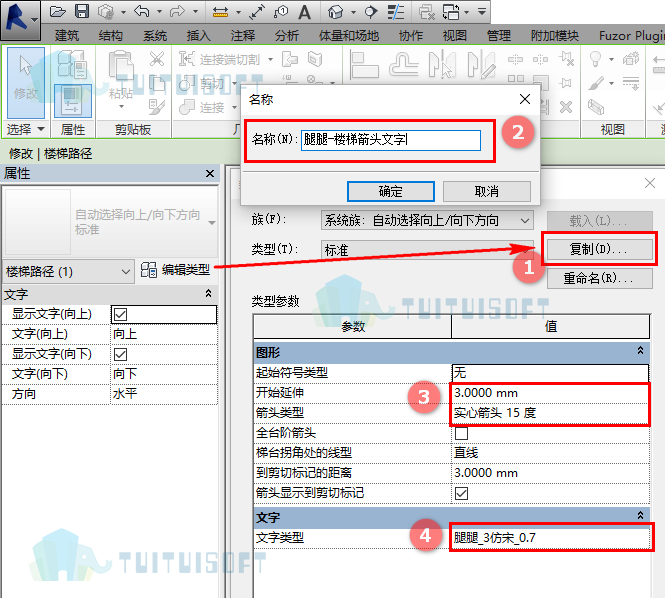Open the 注释 ribbon tab
This screenshot has height=598, width=665.
point(243,36)
